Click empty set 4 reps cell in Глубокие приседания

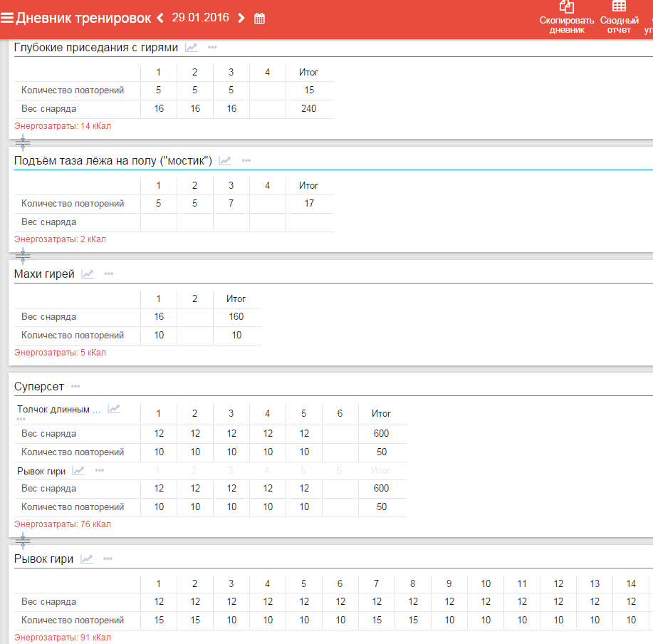click(267, 90)
